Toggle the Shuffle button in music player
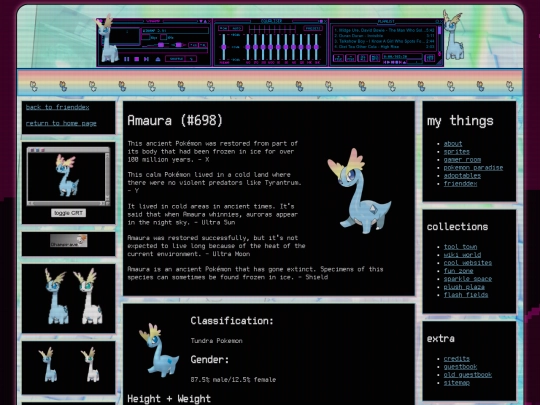 [176, 59]
